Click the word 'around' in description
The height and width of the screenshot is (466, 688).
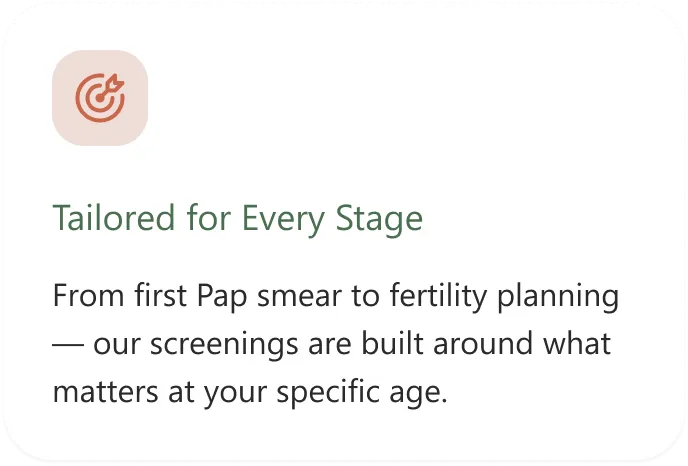point(483,344)
